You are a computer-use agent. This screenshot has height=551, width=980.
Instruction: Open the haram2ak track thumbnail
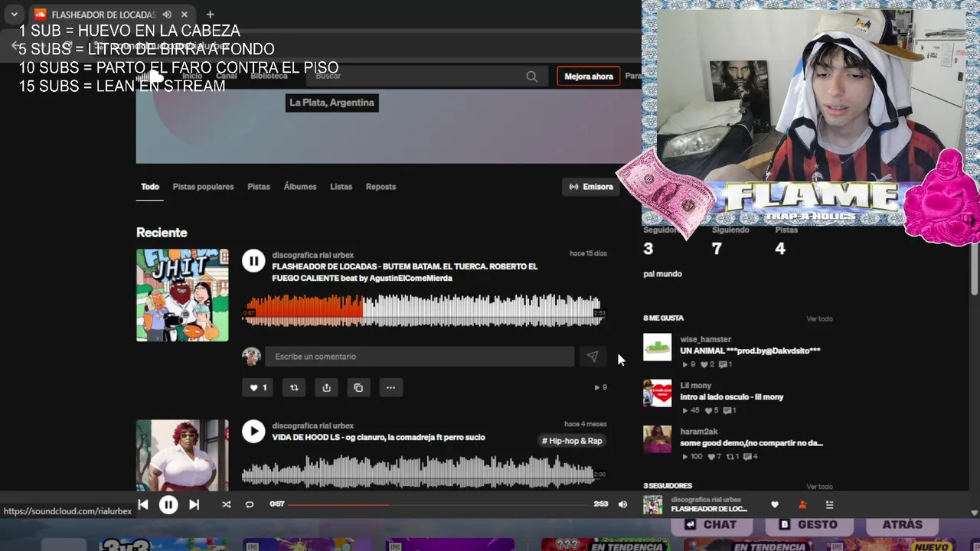click(x=657, y=439)
